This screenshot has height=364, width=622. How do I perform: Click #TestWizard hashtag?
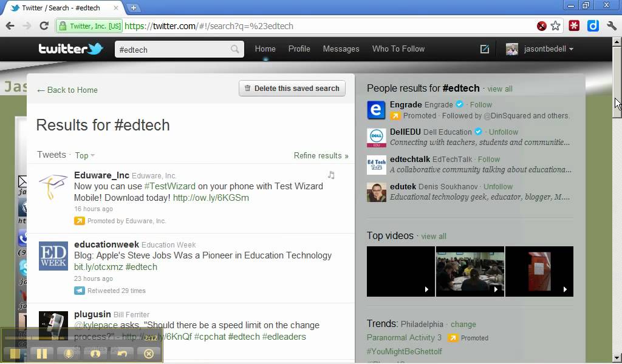[170, 186]
